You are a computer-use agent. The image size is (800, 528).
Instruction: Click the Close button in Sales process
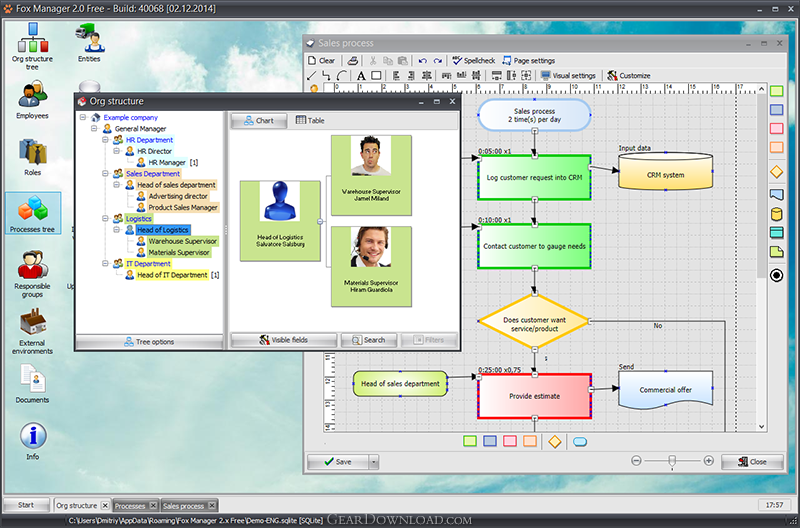coord(752,462)
